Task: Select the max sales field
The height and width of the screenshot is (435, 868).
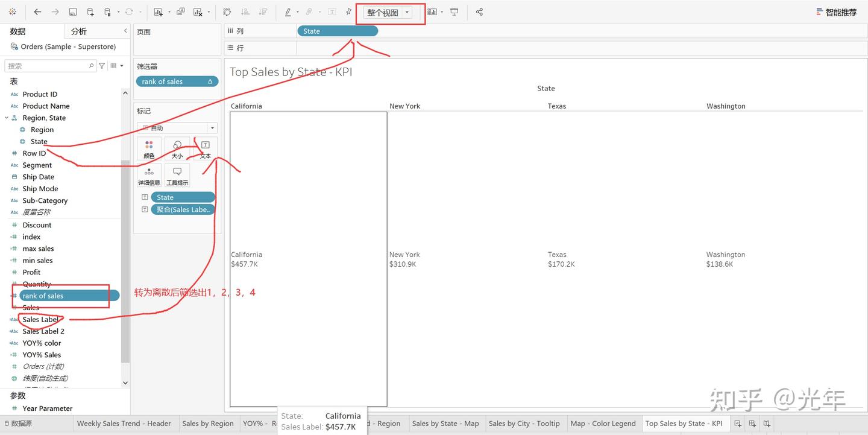Action: point(38,249)
